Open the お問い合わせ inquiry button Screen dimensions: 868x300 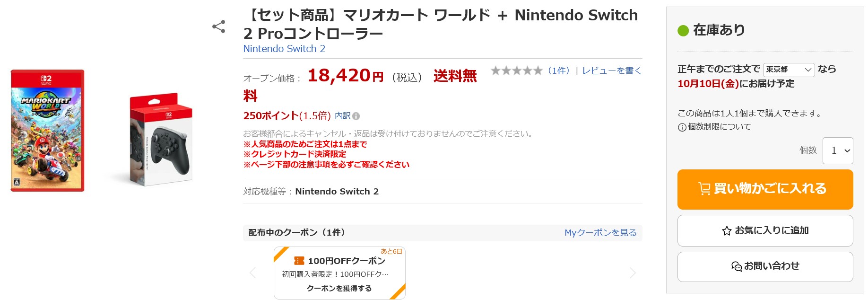tap(765, 266)
